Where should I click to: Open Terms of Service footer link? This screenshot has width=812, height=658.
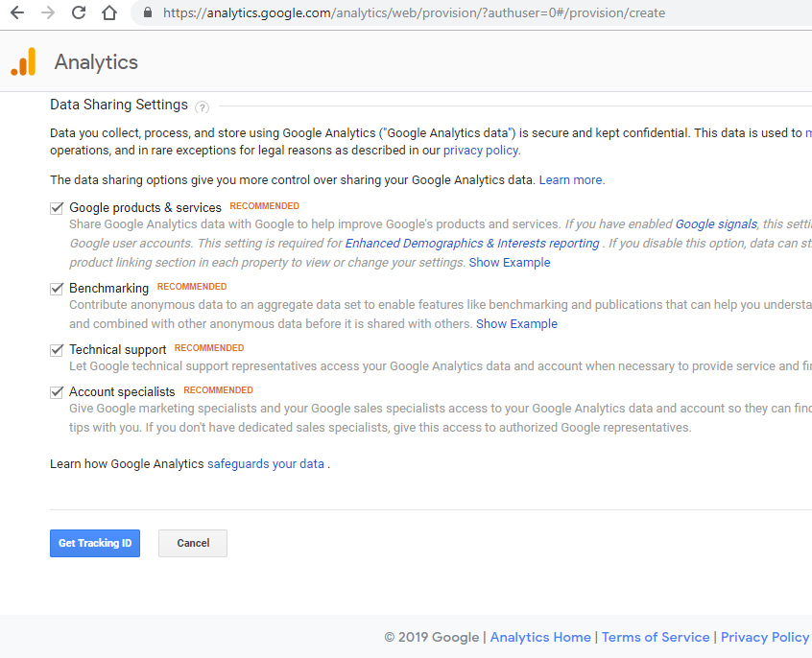point(656,637)
